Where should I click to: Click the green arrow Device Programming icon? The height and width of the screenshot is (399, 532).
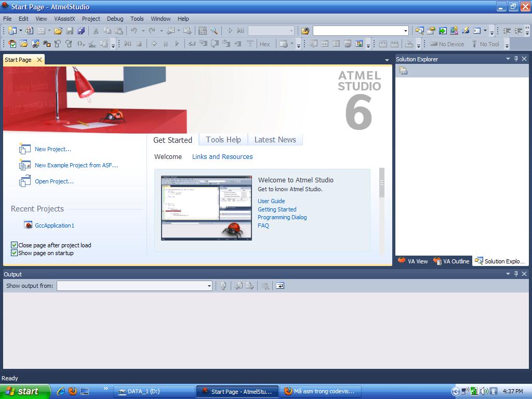(443, 31)
